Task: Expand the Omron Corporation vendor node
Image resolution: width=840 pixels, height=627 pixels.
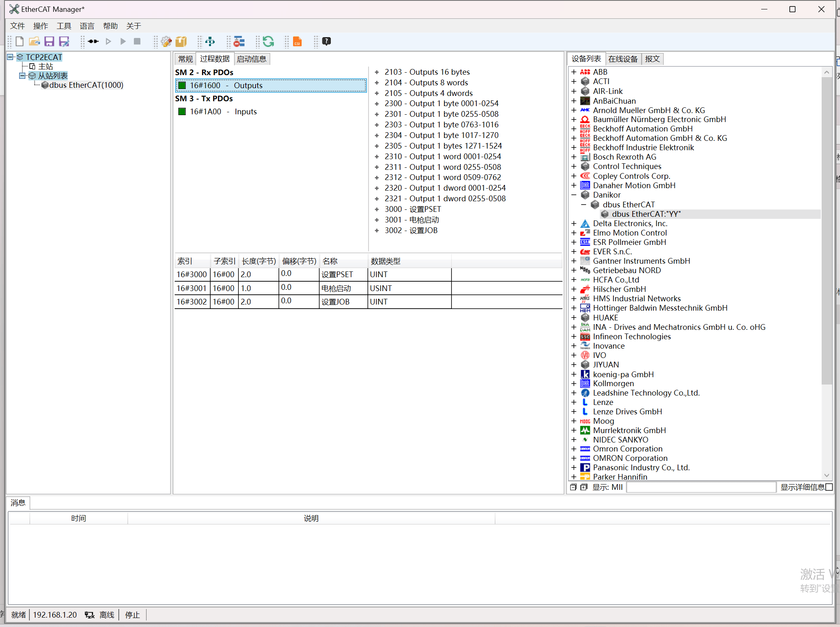Action: coord(574,449)
